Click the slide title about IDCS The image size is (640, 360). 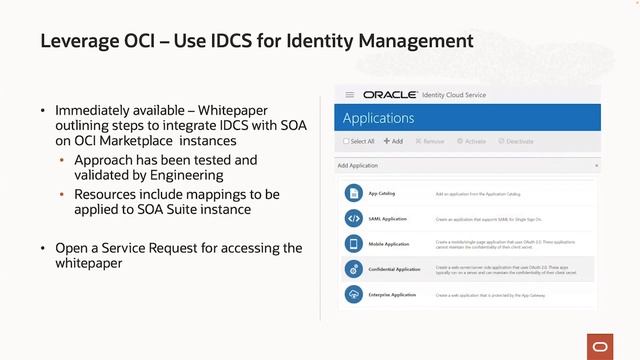[257, 41]
